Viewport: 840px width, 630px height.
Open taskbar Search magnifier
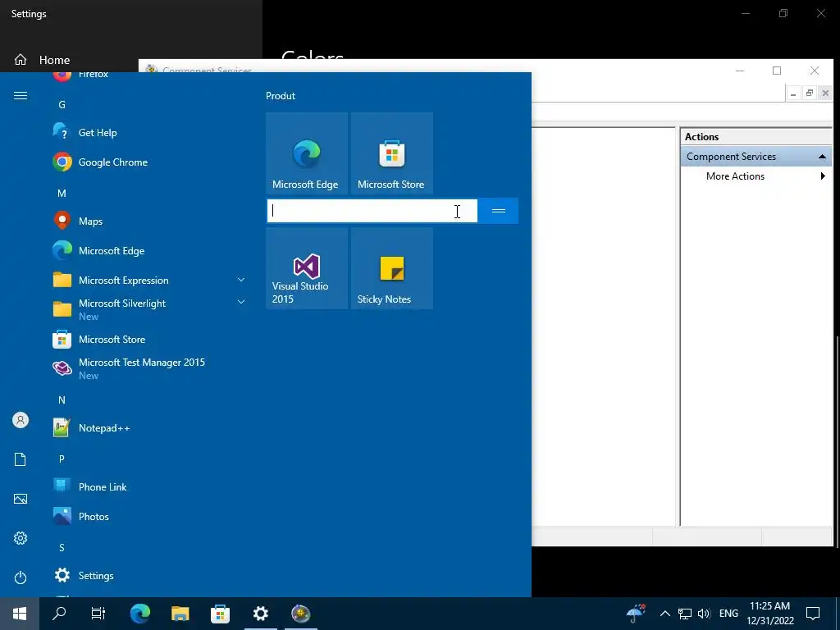(x=59, y=614)
